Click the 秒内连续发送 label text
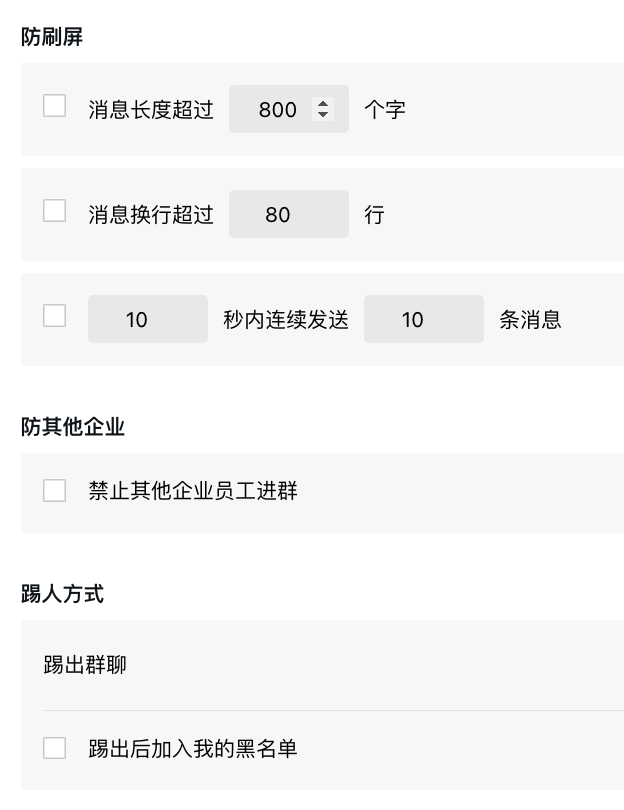The width and height of the screenshot is (624, 810). [x=286, y=319]
